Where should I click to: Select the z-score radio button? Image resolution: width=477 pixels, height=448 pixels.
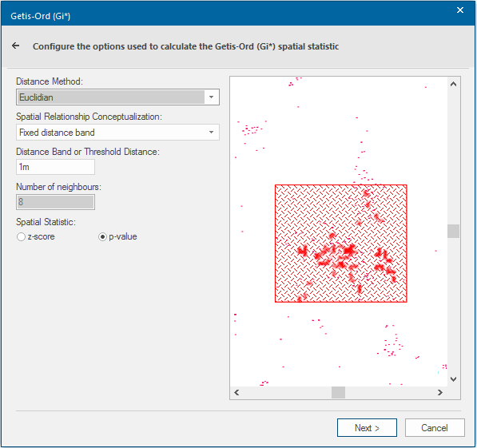(21, 237)
